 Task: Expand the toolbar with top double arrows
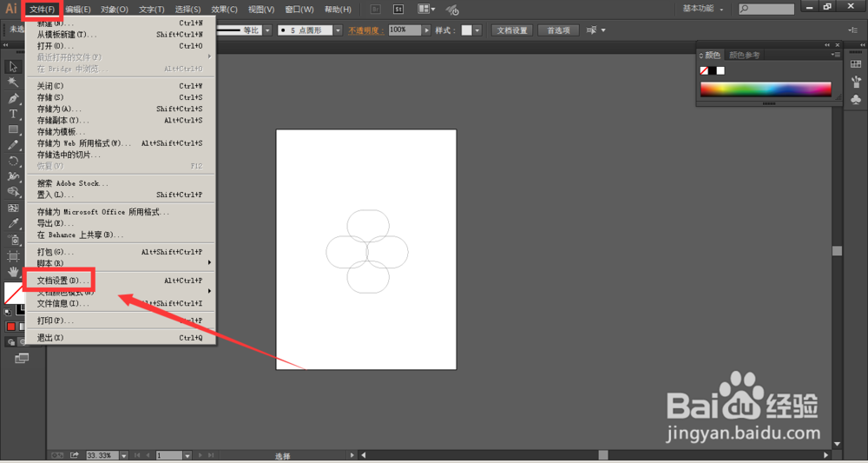click(x=5, y=45)
